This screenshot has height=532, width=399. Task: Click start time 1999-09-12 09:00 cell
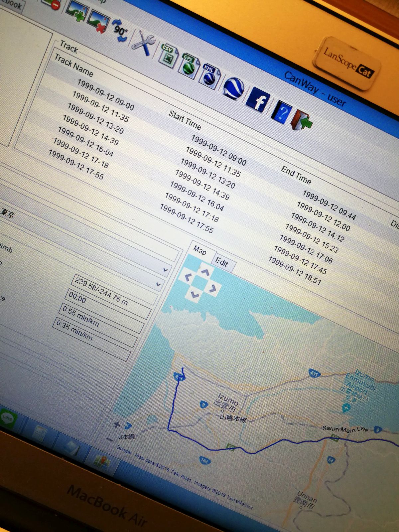point(219,151)
